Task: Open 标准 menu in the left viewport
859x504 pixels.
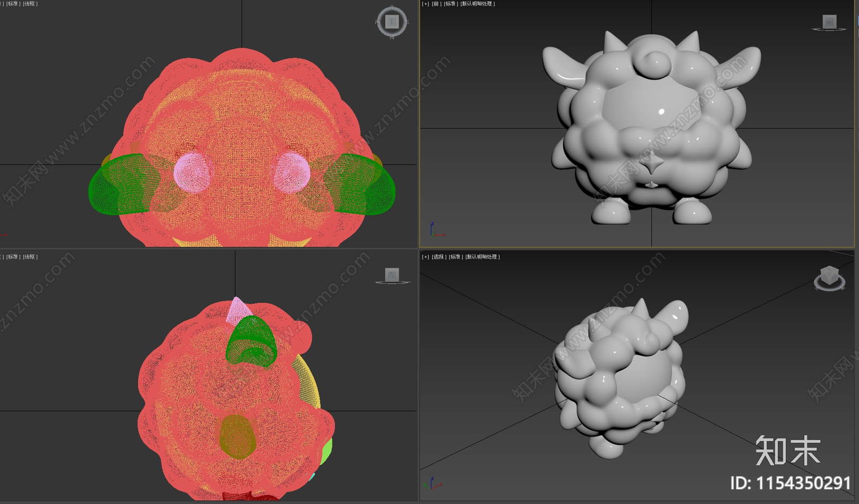Action: click(x=13, y=257)
